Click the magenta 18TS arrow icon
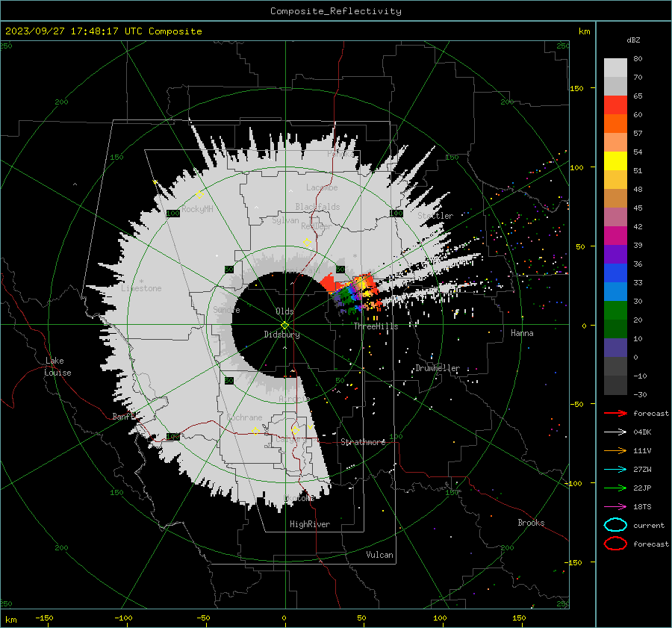The image size is (672, 628). pos(615,506)
